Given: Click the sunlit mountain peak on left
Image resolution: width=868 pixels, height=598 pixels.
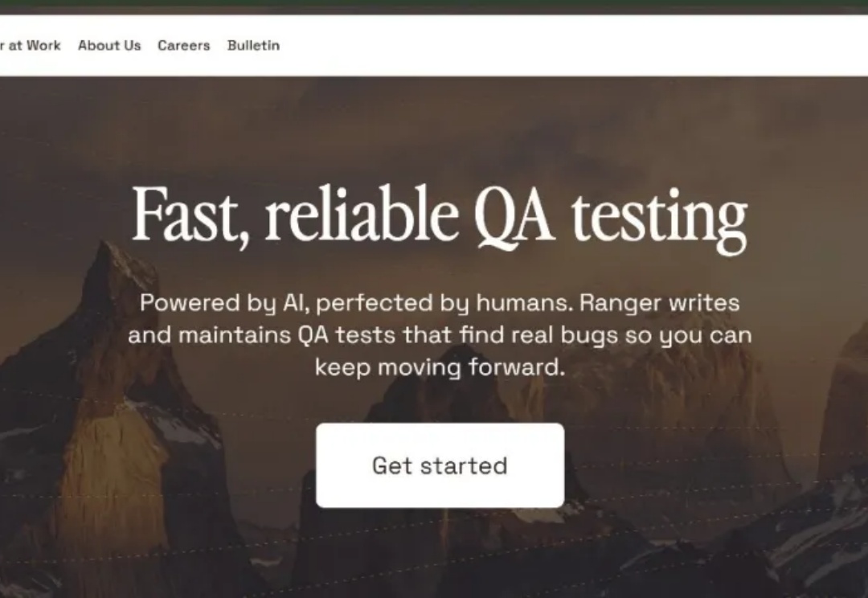Looking at the screenshot, I should tap(113, 450).
